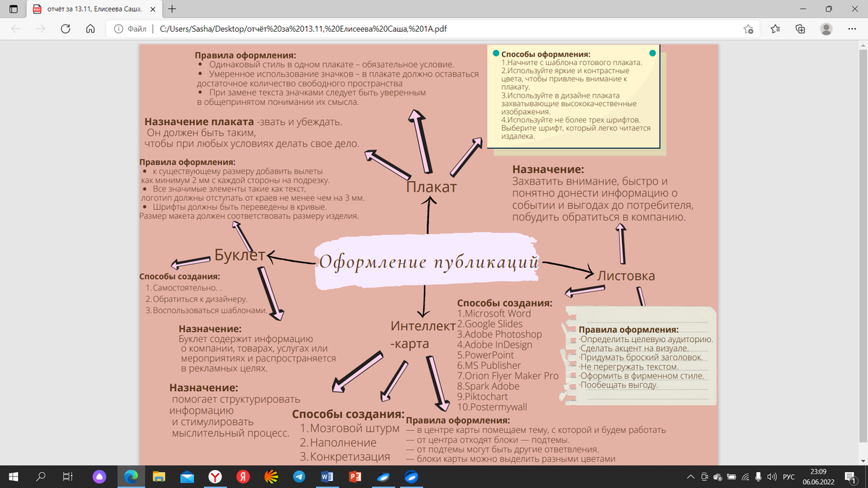Launch PowerPoint from the taskbar

(x=354, y=478)
